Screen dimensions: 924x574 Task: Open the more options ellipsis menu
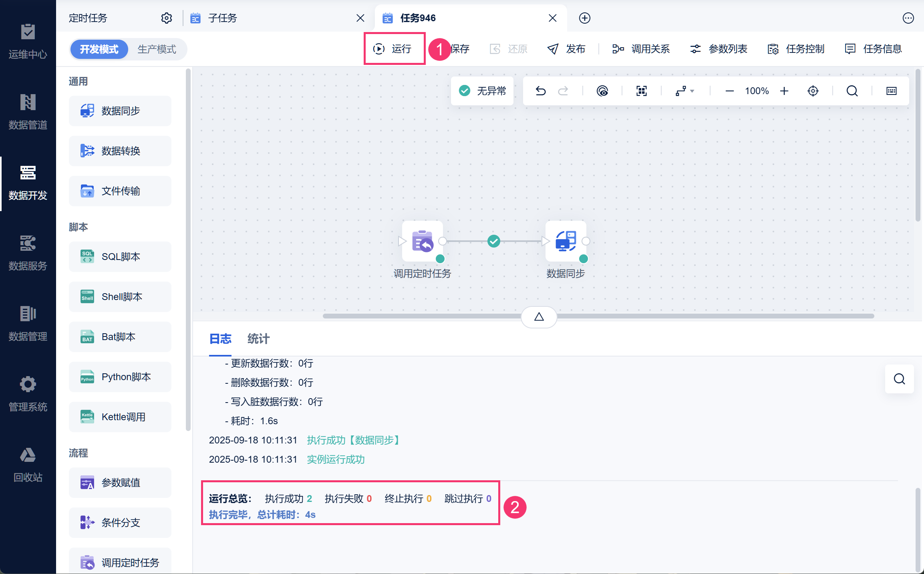point(908,18)
